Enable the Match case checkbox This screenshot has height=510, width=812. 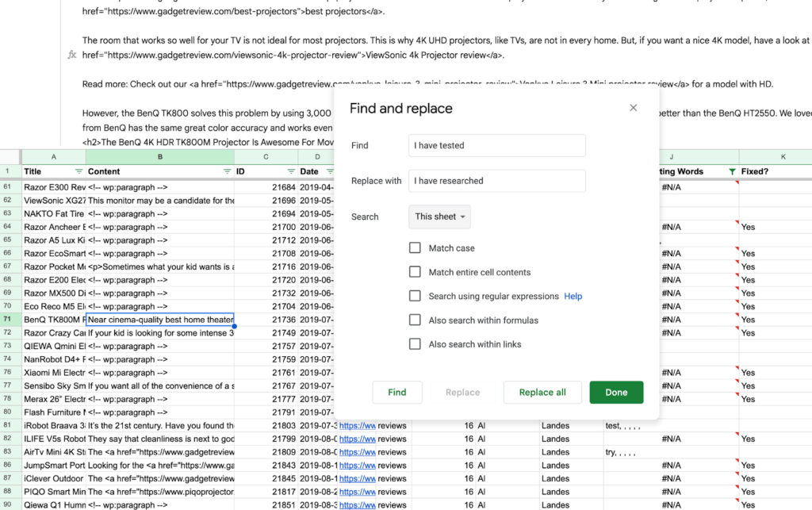tap(415, 248)
